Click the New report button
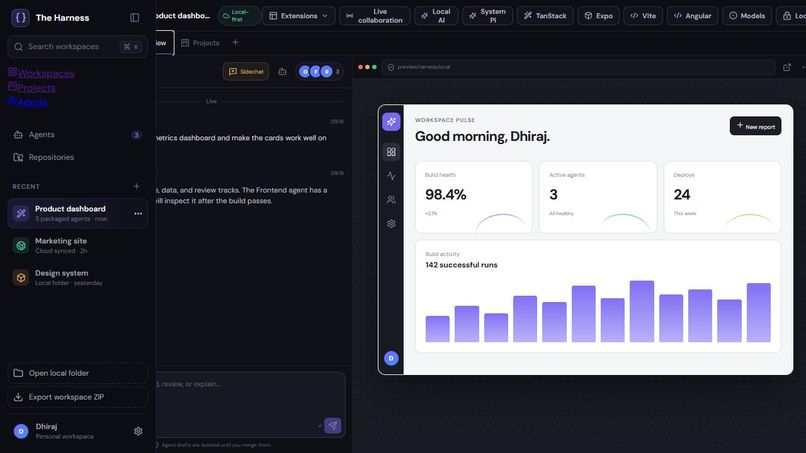This screenshot has width=806, height=453. pos(755,126)
